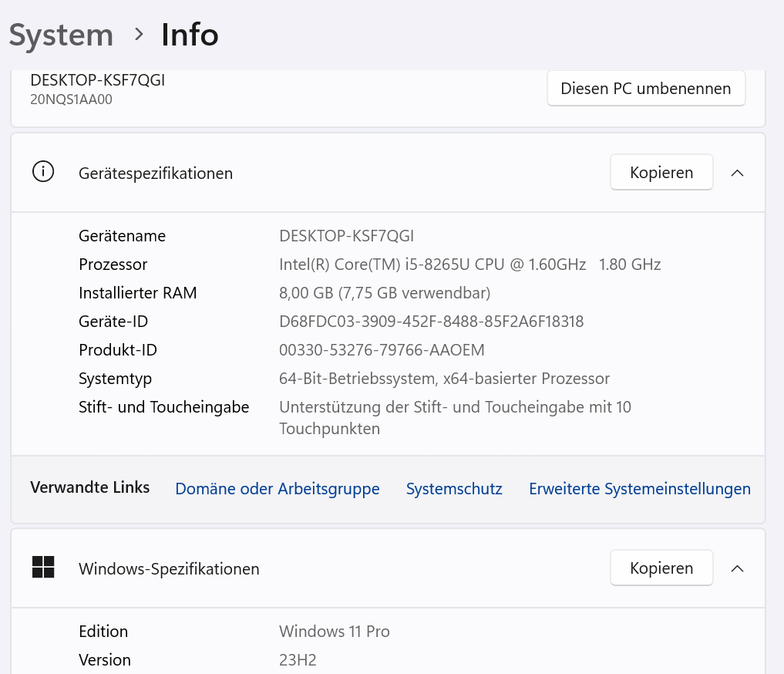
Task: Click the Windows-Spezifikationen header text
Action: click(x=169, y=568)
